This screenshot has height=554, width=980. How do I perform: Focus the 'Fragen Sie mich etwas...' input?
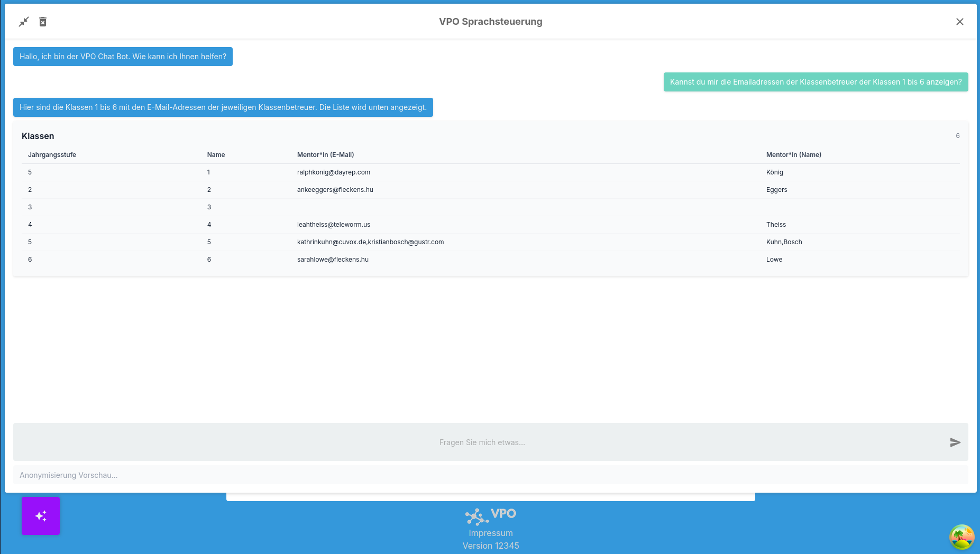click(x=481, y=442)
